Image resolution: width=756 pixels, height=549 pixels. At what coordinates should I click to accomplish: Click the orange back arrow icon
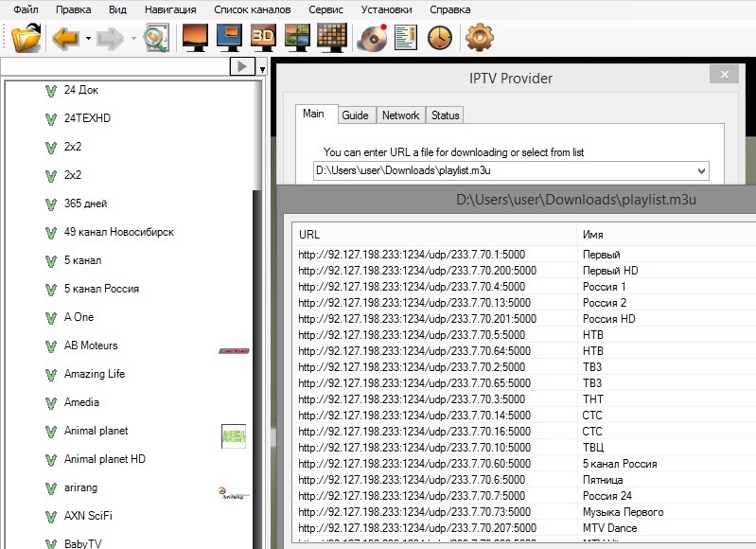(66, 39)
